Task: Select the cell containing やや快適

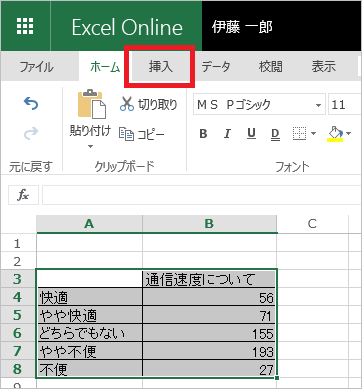Action: tap(89, 315)
